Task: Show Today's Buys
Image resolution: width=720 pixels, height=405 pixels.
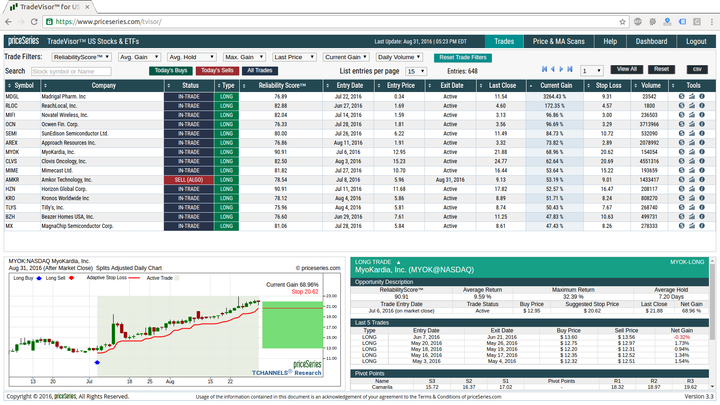Action: click(x=170, y=71)
